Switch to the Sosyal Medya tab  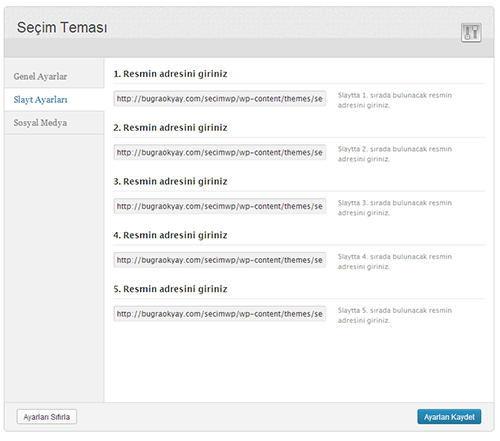[x=54, y=123]
